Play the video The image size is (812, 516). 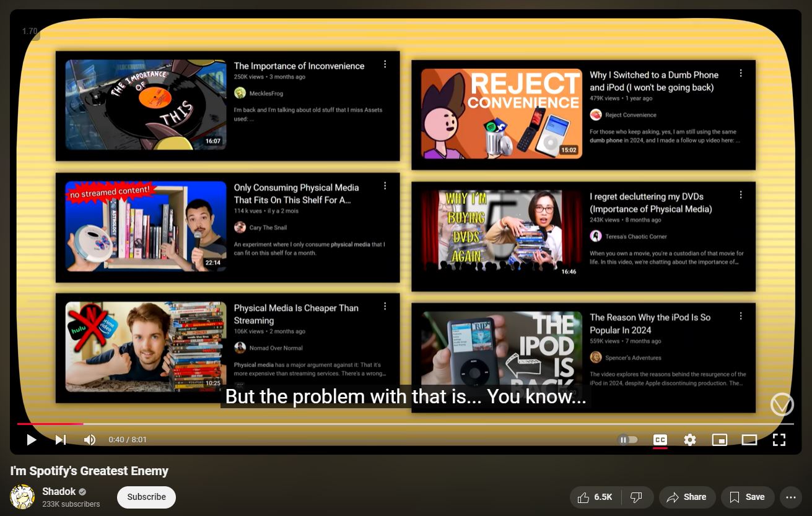31,440
